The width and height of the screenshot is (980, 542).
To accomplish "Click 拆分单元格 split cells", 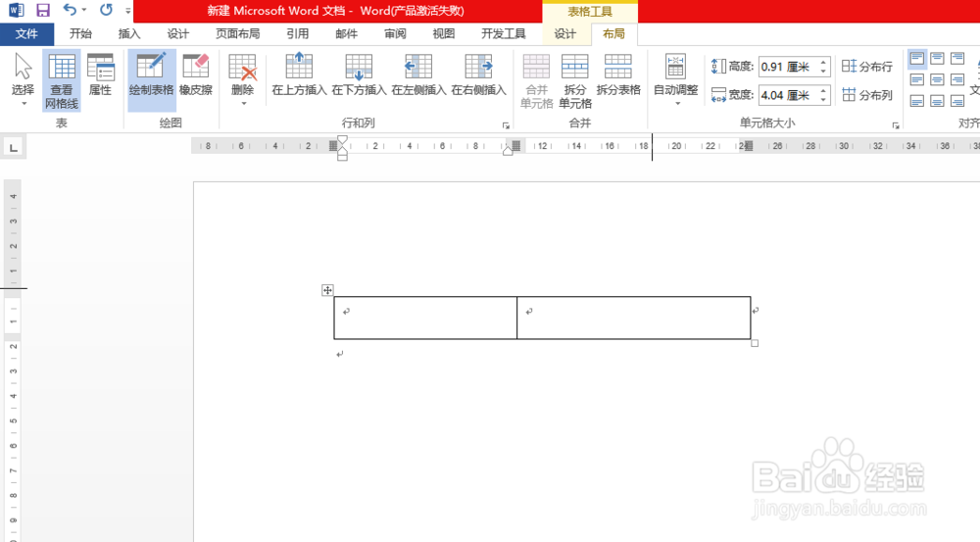I will coord(575,81).
